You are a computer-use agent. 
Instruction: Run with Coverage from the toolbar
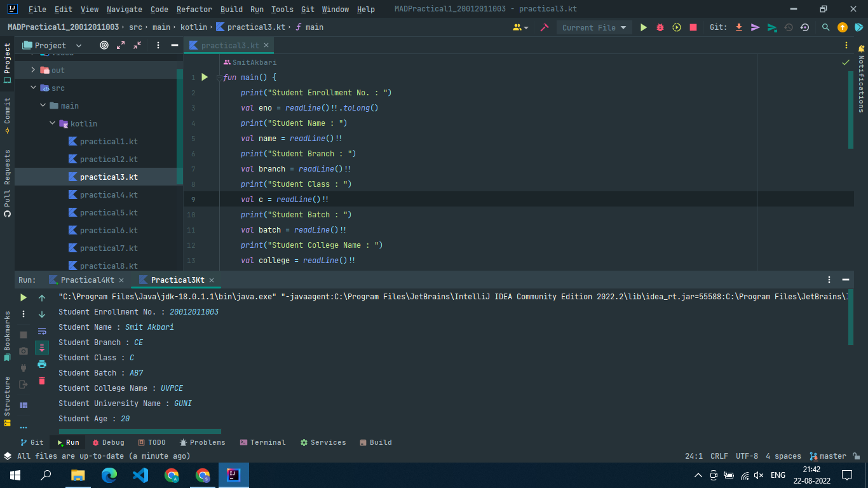point(677,27)
